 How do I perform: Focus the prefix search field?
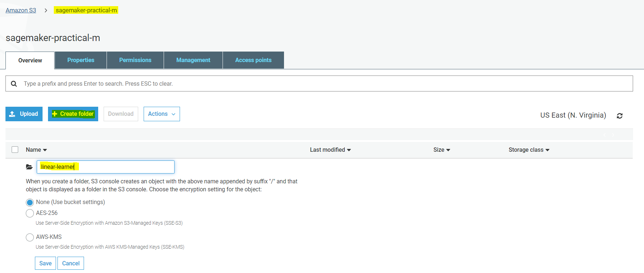319,83
